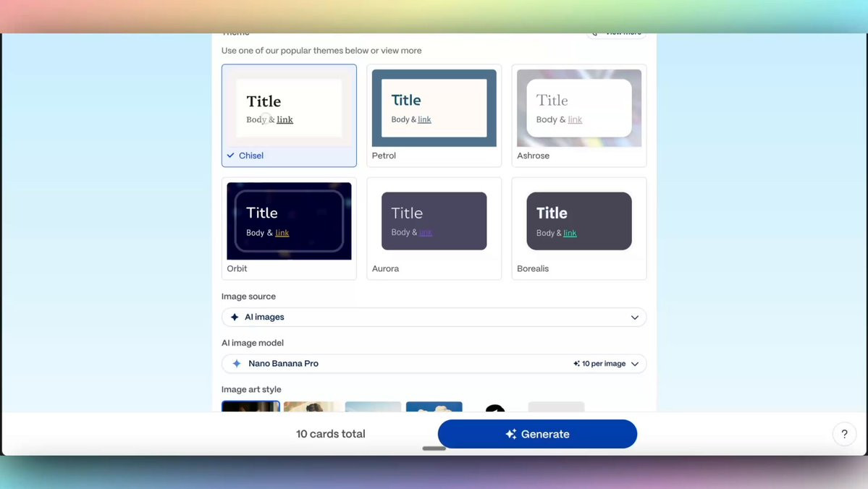This screenshot has height=489, width=868.
Task: Select the Petrol theme card
Action: [x=434, y=115]
